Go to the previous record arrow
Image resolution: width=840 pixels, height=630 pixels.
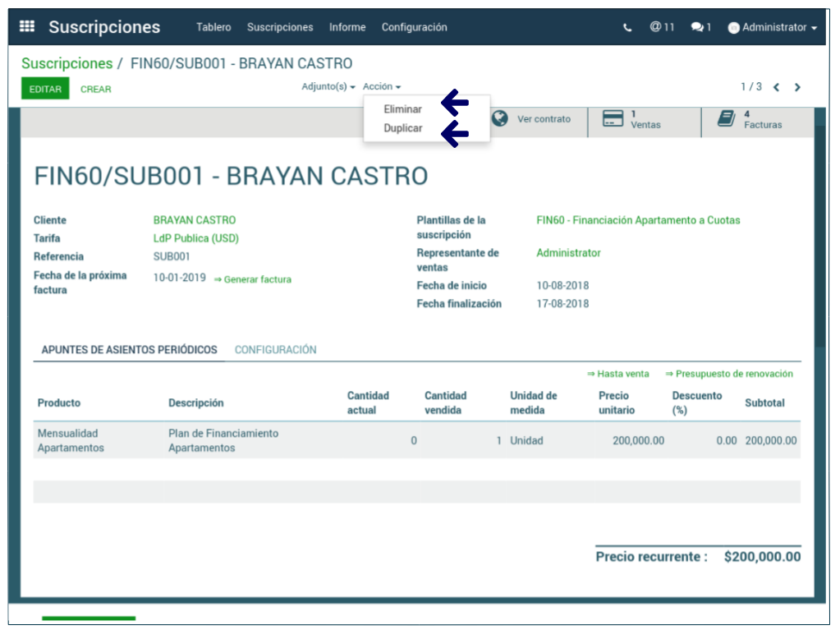click(x=776, y=87)
